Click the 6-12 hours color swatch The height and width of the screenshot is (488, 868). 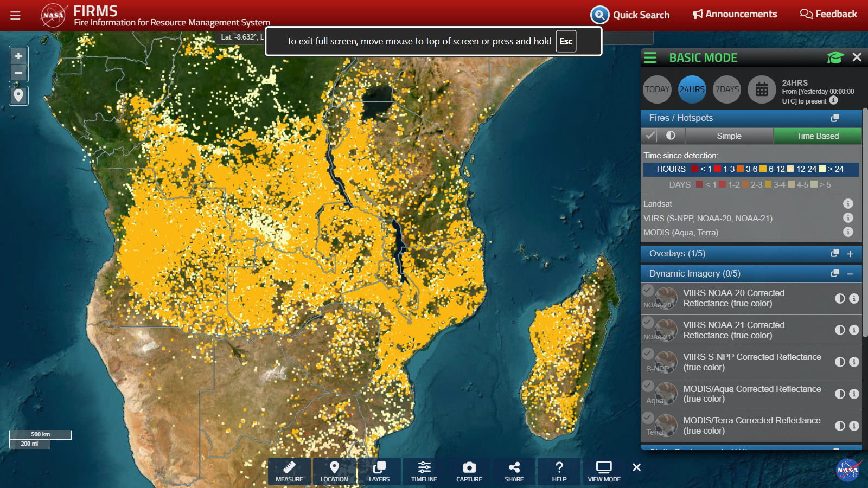click(763, 169)
